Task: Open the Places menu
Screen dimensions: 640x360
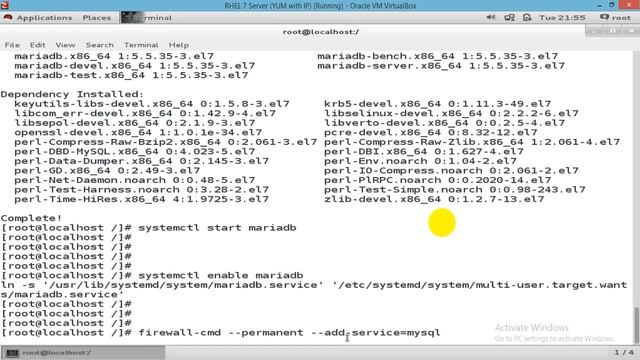Action: point(97,18)
